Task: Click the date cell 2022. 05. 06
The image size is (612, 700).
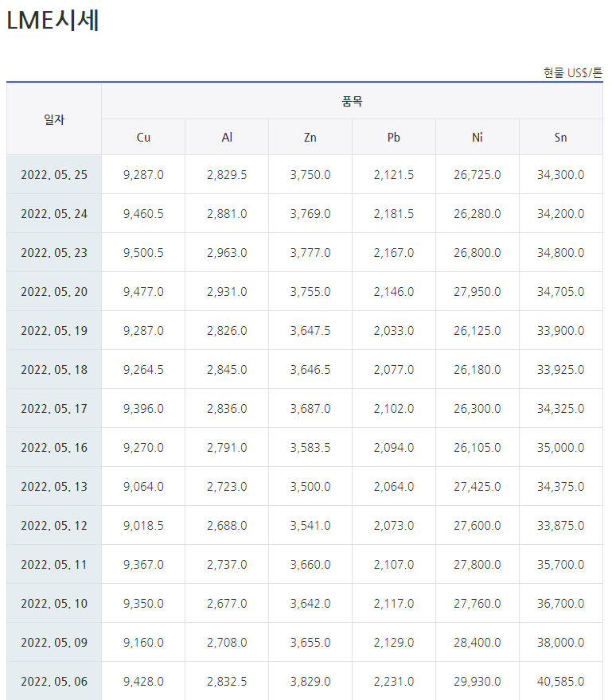Action: pos(54,681)
